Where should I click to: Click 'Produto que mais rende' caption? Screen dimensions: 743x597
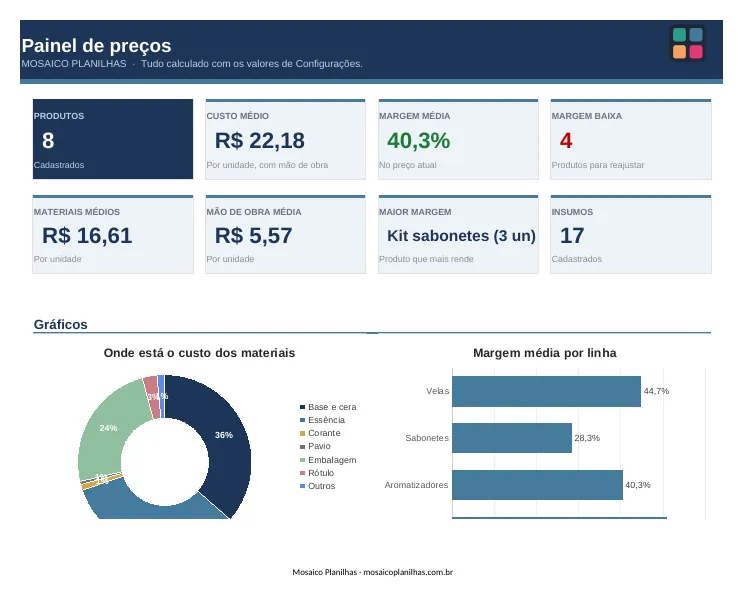coord(426,259)
